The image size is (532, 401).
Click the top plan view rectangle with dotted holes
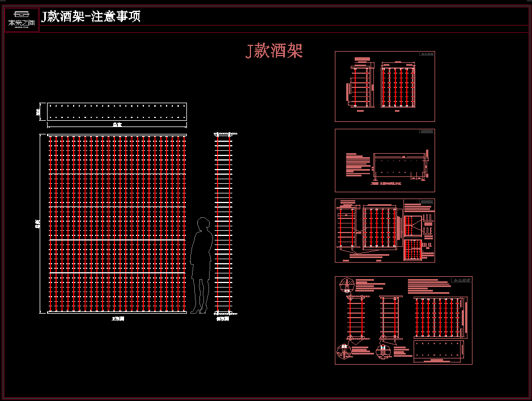pos(117,111)
